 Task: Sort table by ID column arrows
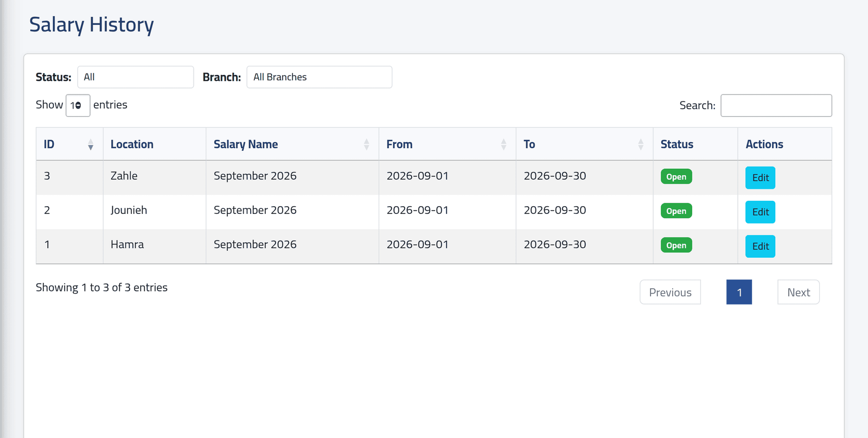click(91, 144)
